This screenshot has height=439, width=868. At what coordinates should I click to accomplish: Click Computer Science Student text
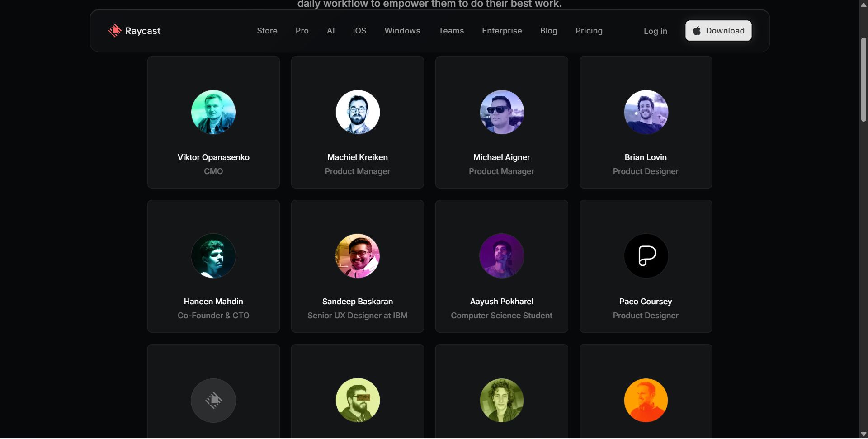(502, 316)
